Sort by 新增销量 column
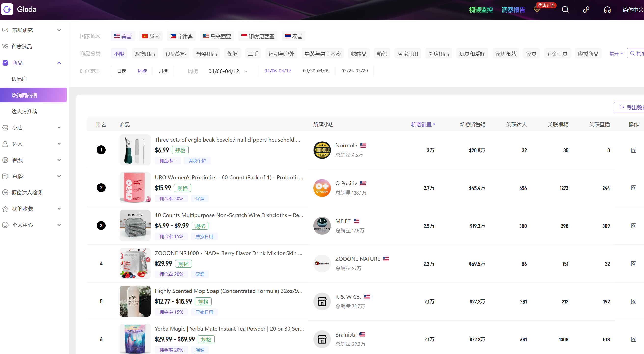This screenshot has width=644, height=354. 423,125
